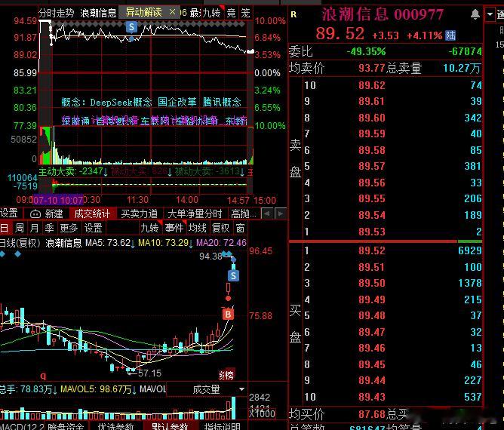Switch to 异动解读 tab
The height and width of the screenshot is (430, 504).
[x=143, y=12]
